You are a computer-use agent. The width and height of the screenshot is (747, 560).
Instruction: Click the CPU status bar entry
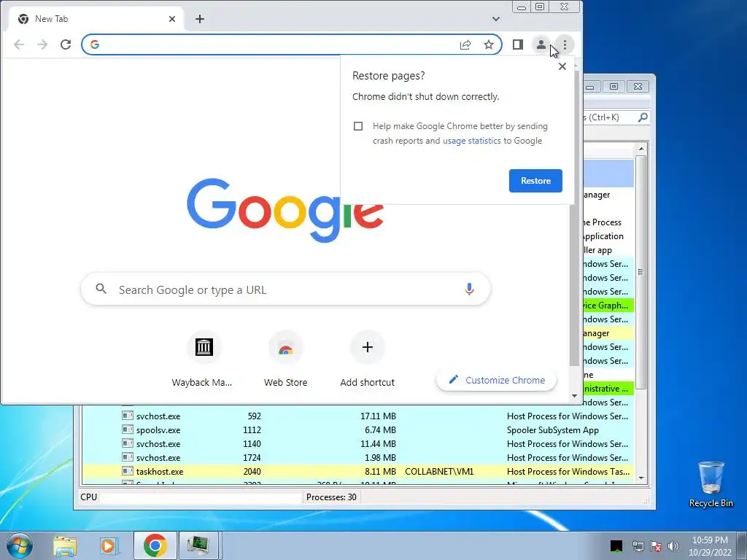coord(190,497)
